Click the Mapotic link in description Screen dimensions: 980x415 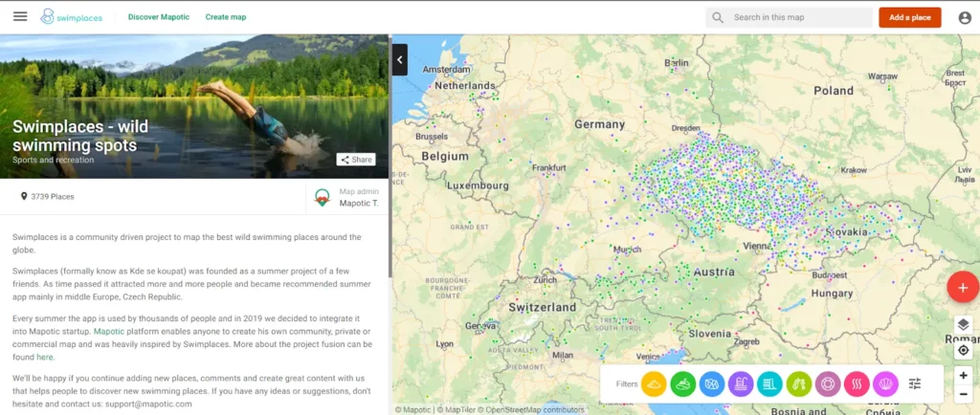click(x=109, y=332)
